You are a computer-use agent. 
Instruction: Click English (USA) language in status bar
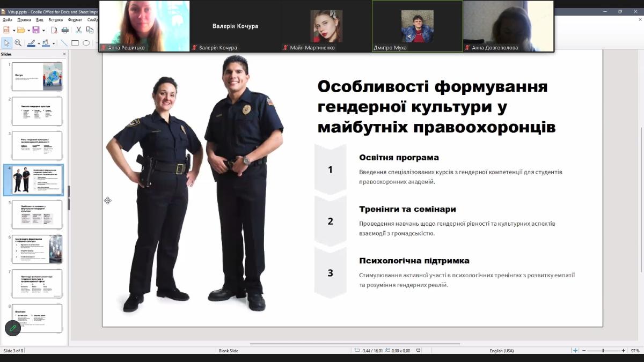tap(501, 351)
